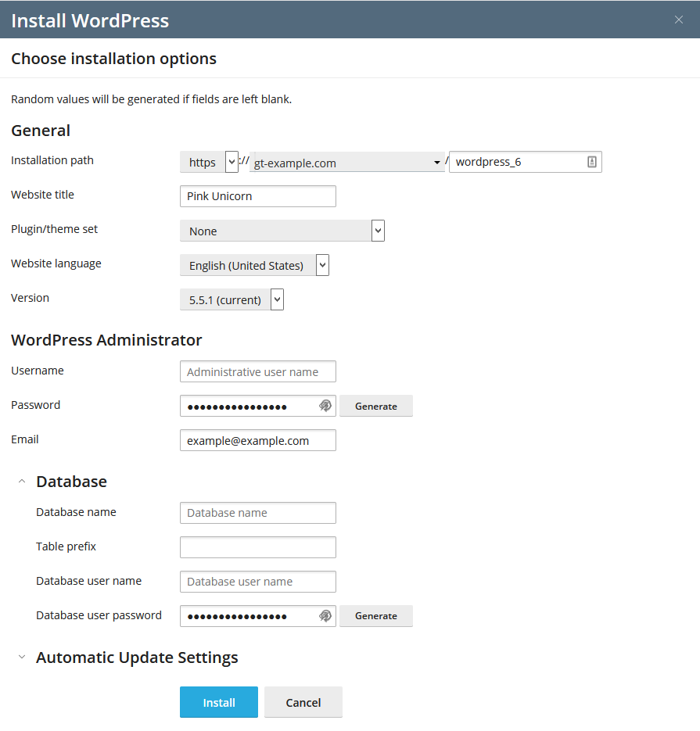Open the gt-example.com domain dropdown
The width and height of the screenshot is (700, 731).
pos(347,163)
